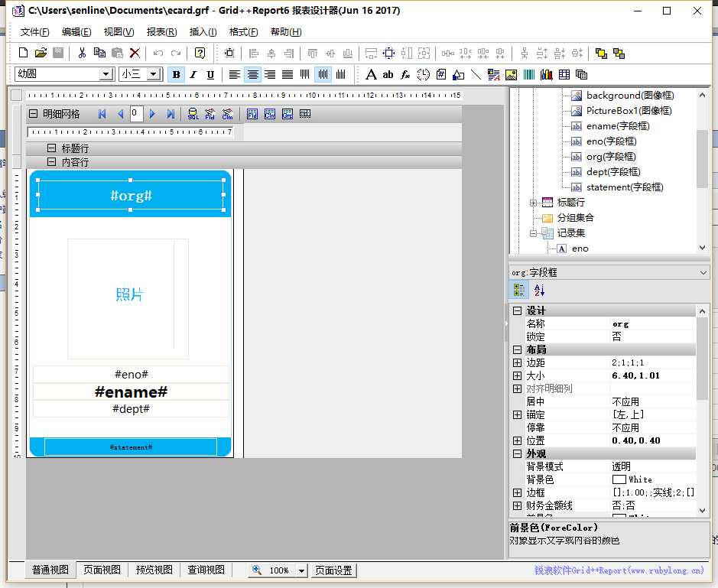The image size is (718, 588).
Task: Go to previous record in detail grid
Action: 120,114
